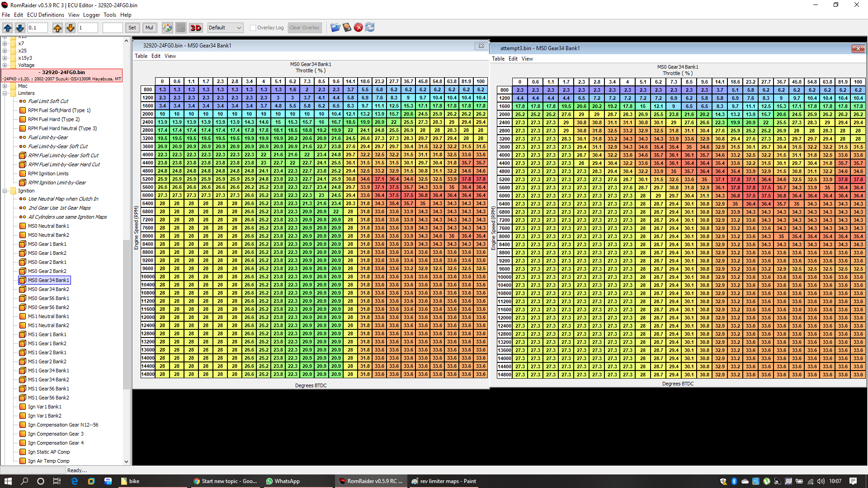Click the orange coarse increment up arrow

coord(57,28)
